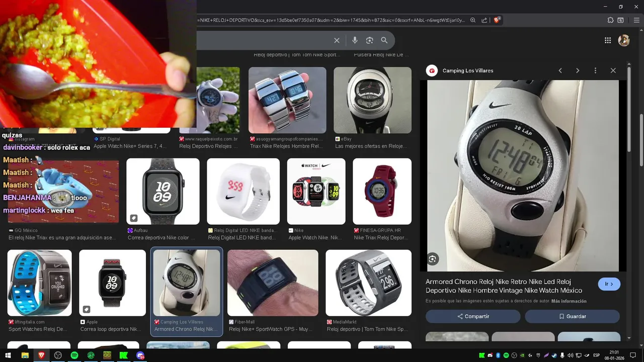
Task: Start voice search with microphone icon
Action: (x=355, y=40)
